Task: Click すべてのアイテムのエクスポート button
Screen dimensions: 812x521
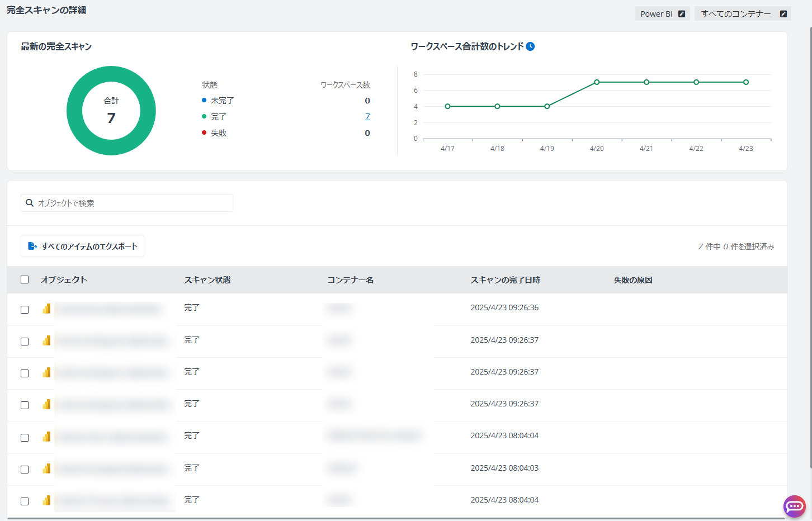Action: [x=82, y=246]
